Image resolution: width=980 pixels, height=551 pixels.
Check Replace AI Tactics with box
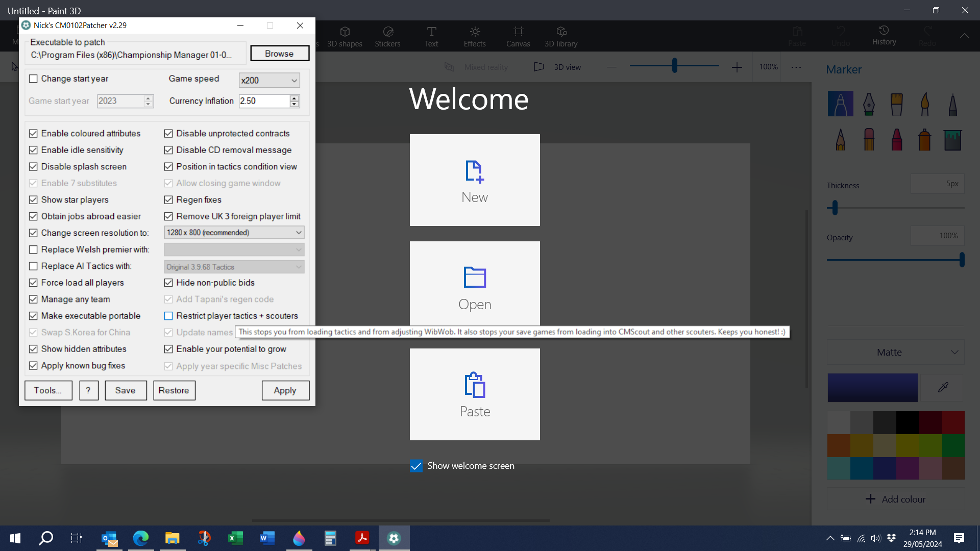(33, 266)
